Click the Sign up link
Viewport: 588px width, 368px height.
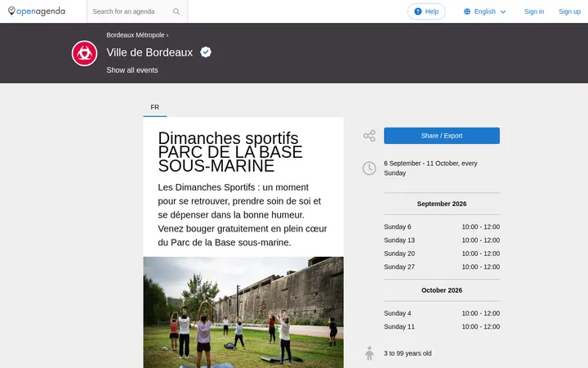[x=569, y=11]
